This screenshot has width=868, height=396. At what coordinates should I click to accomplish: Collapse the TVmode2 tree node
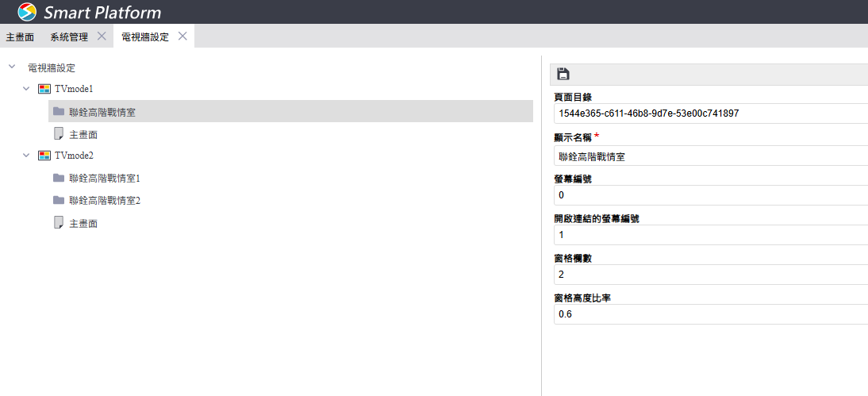[x=26, y=156]
